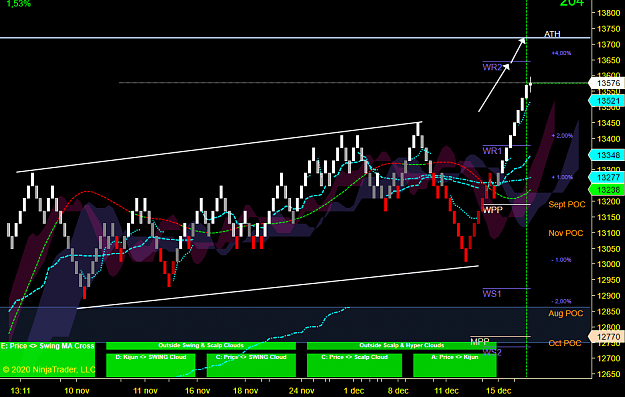Select the cyan 13277 price marker
This screenshot has height=397, width=625.
[608, 177]
